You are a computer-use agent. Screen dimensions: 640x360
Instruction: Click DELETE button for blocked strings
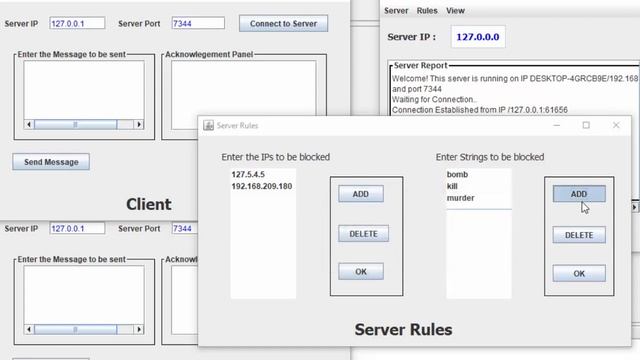[579, 235]
